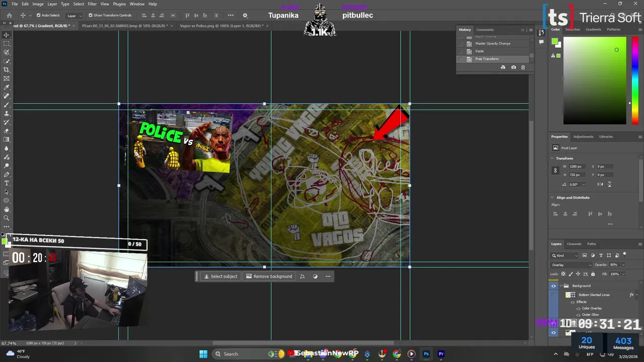Click the Opacity 80% field

614,265
